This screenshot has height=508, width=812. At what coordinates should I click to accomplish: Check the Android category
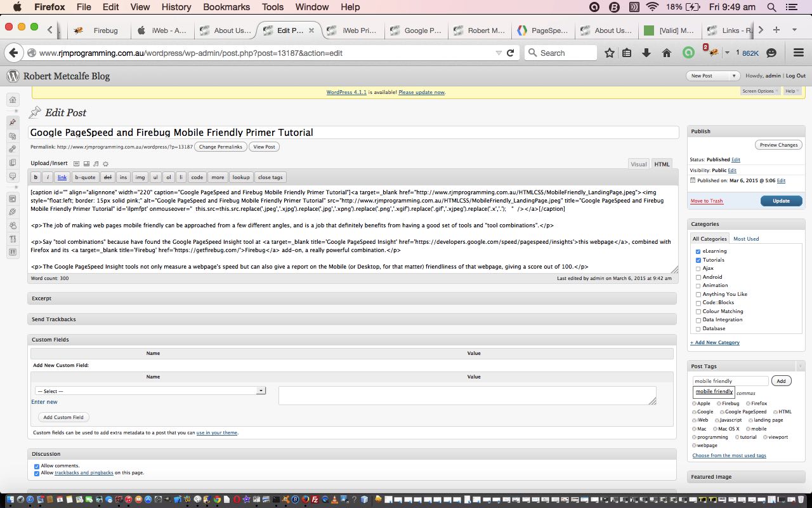pyautogui.click(x=698, y=277)
